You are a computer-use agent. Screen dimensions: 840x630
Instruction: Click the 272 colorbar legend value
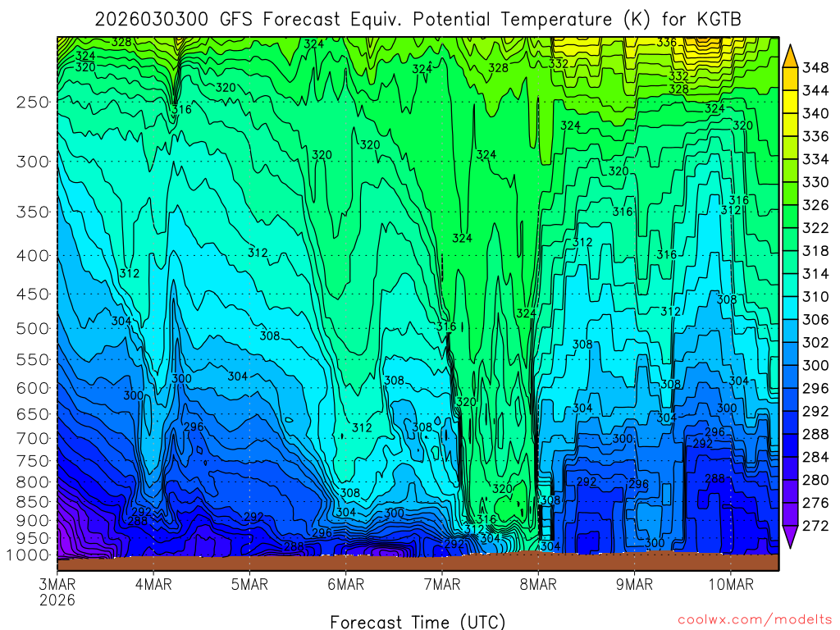tap(815, 526)
